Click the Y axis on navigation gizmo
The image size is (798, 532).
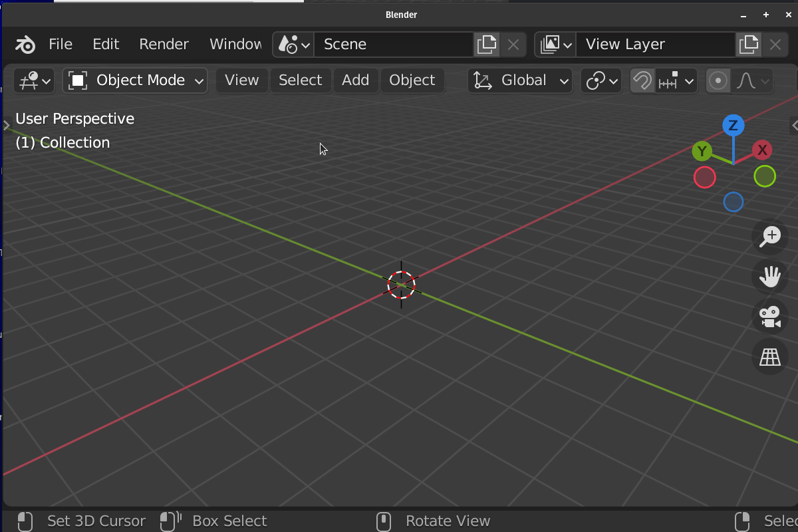point(702,152)
